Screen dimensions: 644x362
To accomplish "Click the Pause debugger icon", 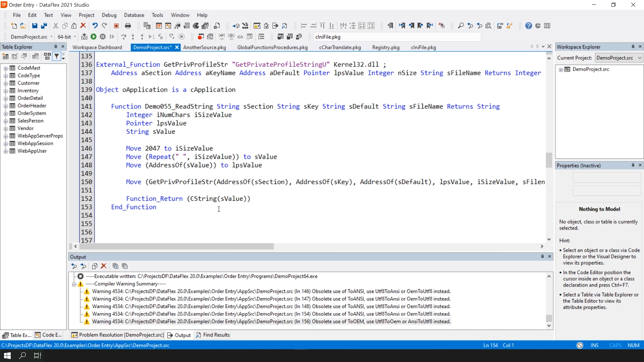I will pyautogui.click(x=103, y=37).
